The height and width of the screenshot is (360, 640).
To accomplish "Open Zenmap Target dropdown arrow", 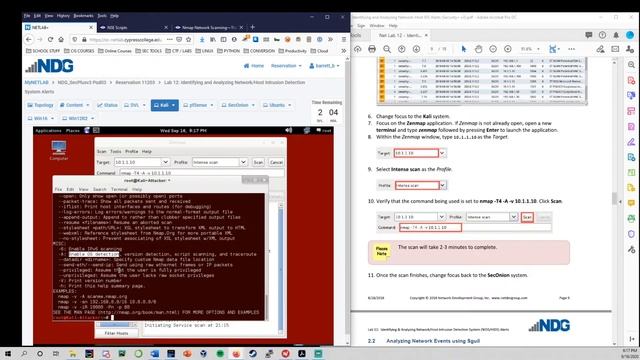I will tap(165, 162).
